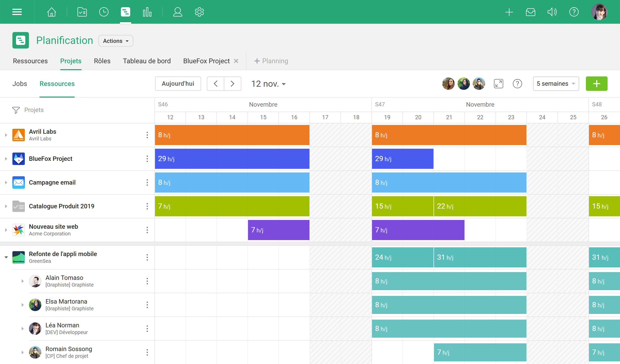This screenshot has height=364, width=620.
Task: Open Catalogue Produit 2019 options menu
Action: click(147, 206)
